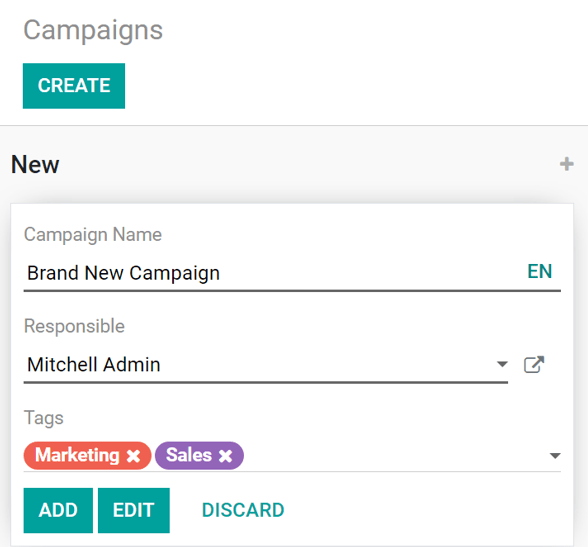Click the New column header
This screenshot has width=588, height=547.
[x=35, y=164]
